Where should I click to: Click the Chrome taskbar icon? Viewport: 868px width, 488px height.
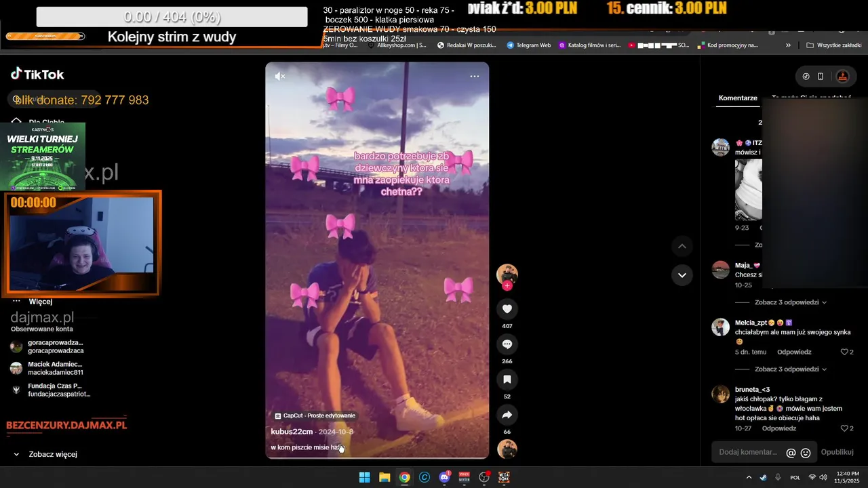pyautogui.click(x=404, y=477)
